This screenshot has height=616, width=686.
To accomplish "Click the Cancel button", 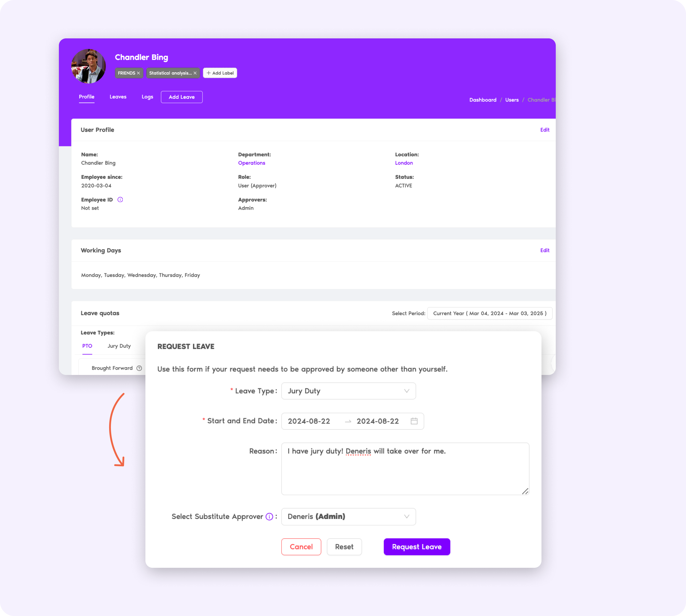I will click(x=301, y=546).
